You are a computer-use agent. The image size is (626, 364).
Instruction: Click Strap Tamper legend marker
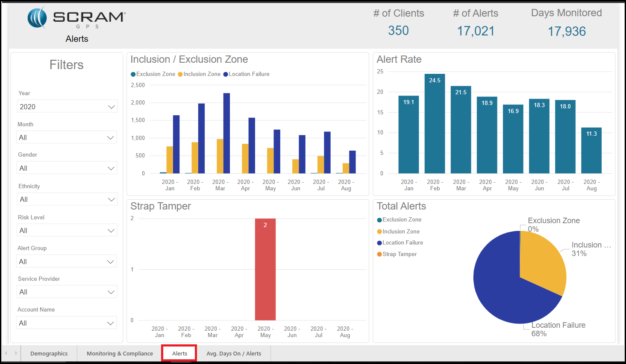tap(379, 254)
